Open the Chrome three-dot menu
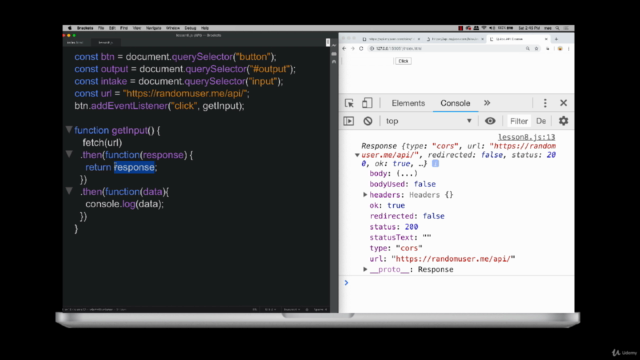The width and height of the screenshot is (640, 360). click(569, 49)
